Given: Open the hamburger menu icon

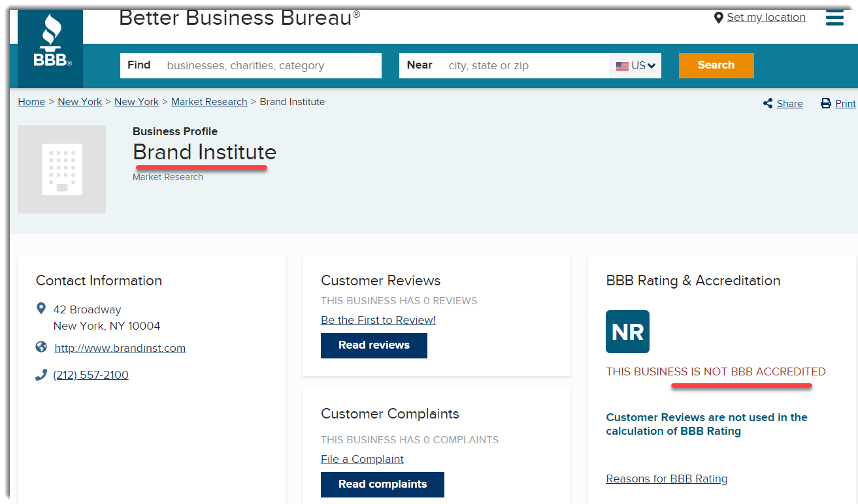Looking at the screenshot, I should click(834, 18).
